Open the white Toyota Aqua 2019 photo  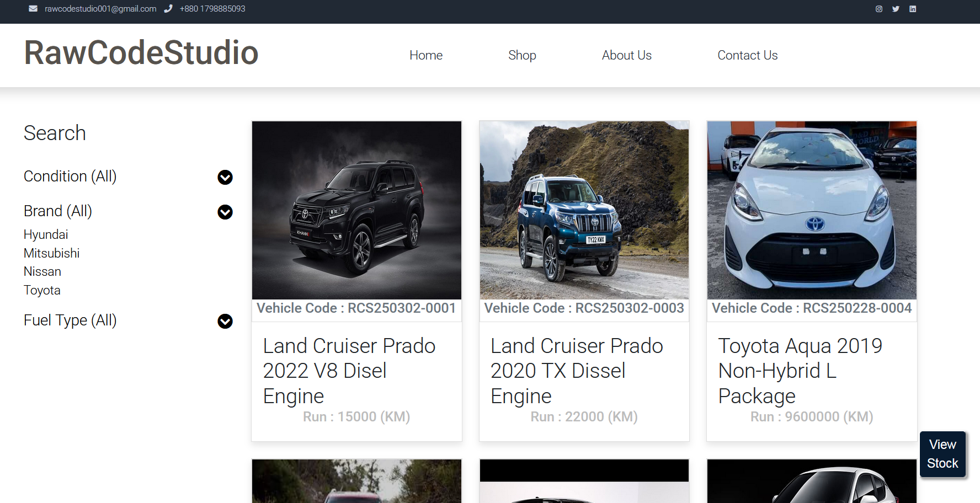pos(812,210)
